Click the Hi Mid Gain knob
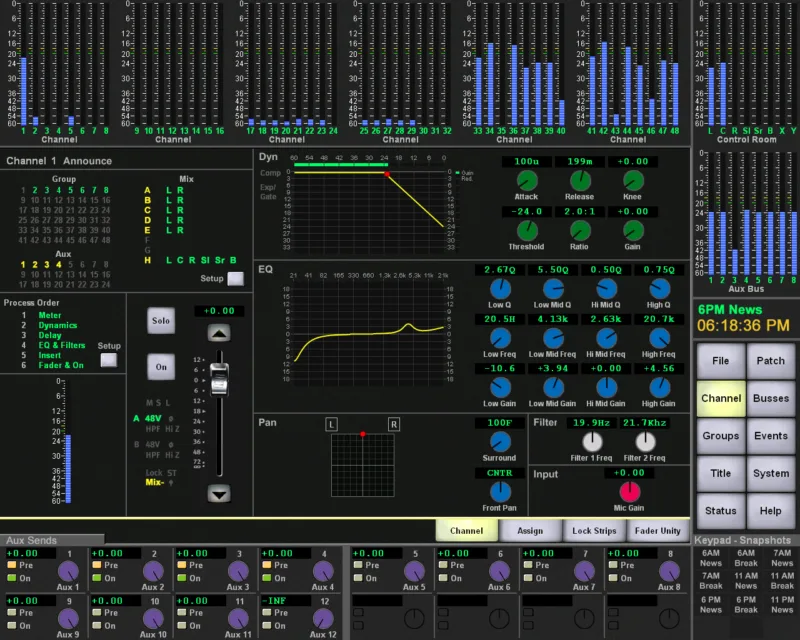The width and height of the screenshot is (800, 640). (607, 388)
